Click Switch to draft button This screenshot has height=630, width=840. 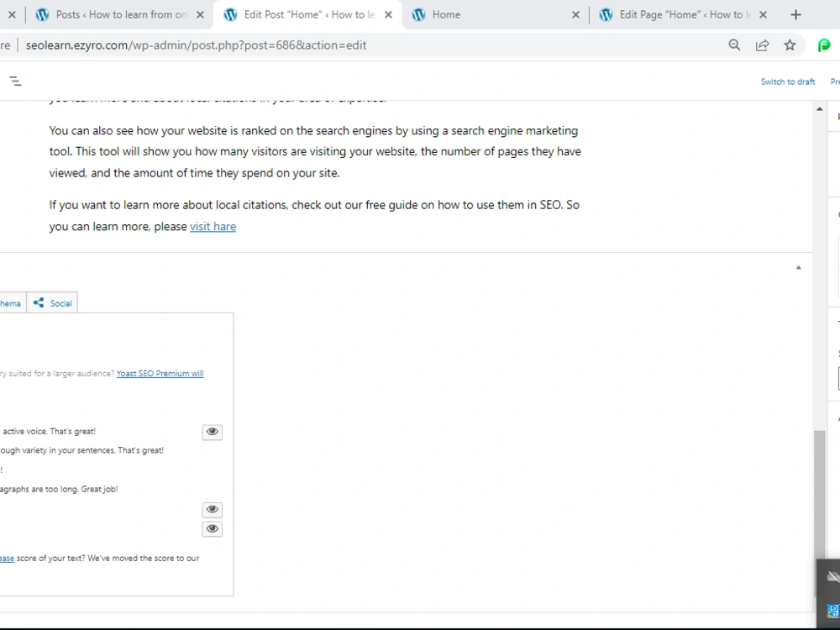788,81
